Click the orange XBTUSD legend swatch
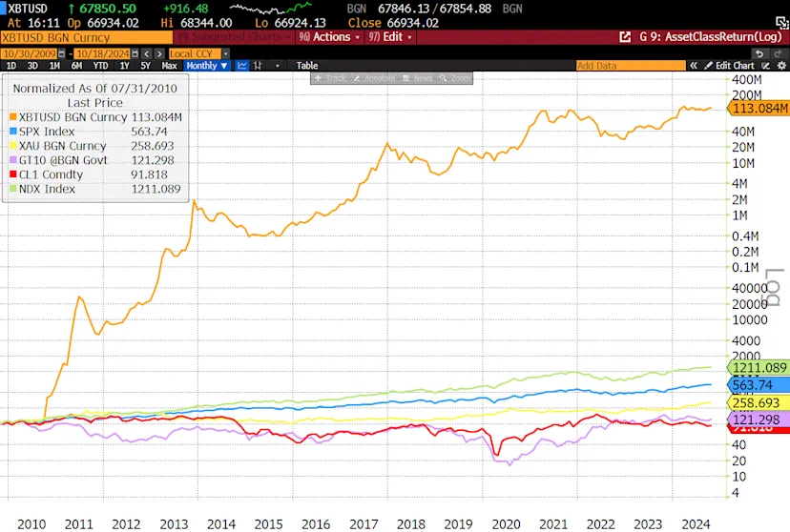 tap(13, 116)
